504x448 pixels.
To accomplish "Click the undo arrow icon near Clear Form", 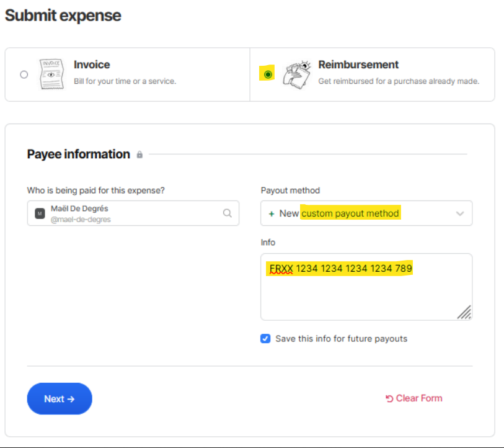I will 389,398.
